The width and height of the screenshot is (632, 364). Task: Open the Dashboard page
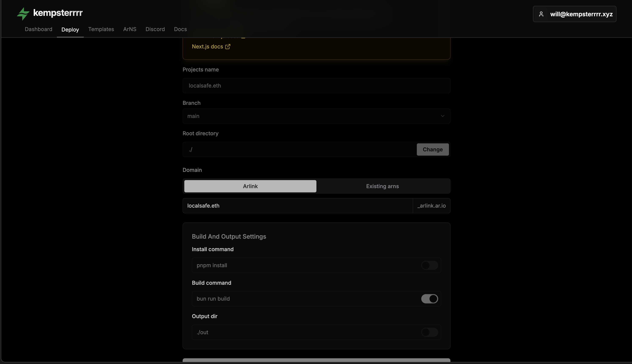point(38,29)
